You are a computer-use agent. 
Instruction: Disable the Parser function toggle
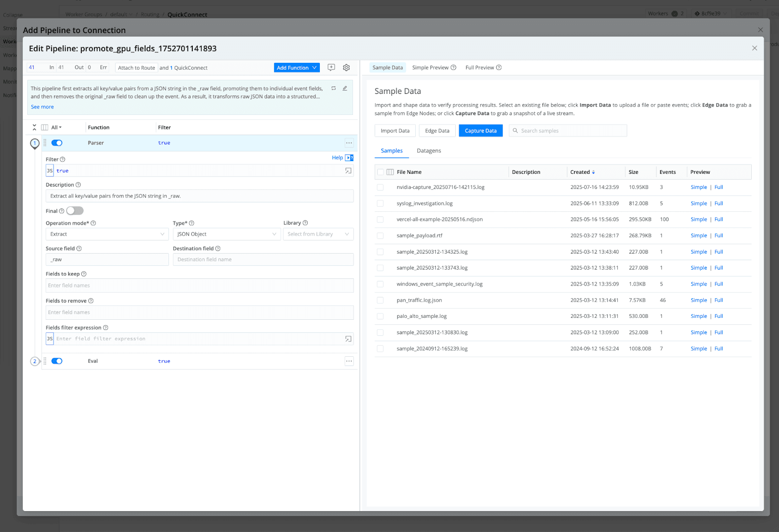[x=57, y=143]
